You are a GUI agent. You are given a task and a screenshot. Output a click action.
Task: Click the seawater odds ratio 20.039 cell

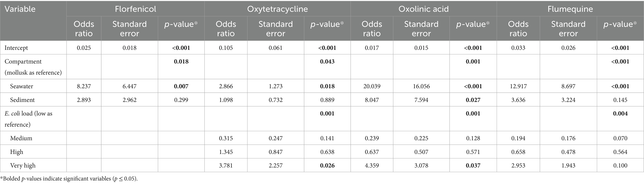371,86
